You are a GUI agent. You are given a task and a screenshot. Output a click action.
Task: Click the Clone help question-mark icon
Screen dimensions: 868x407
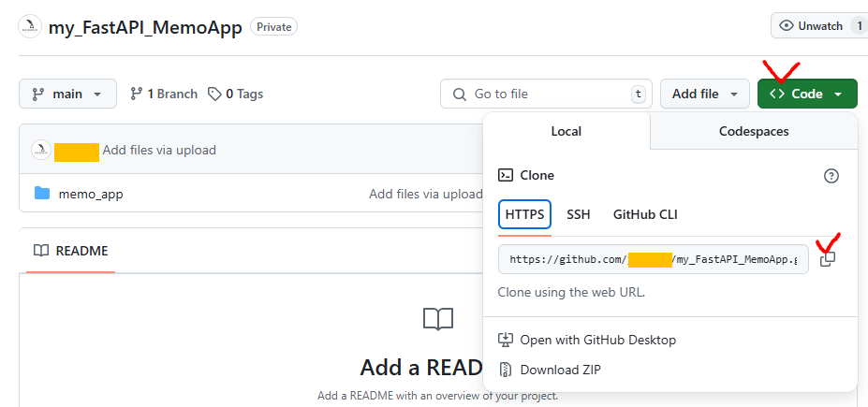(x=831, y=176)
